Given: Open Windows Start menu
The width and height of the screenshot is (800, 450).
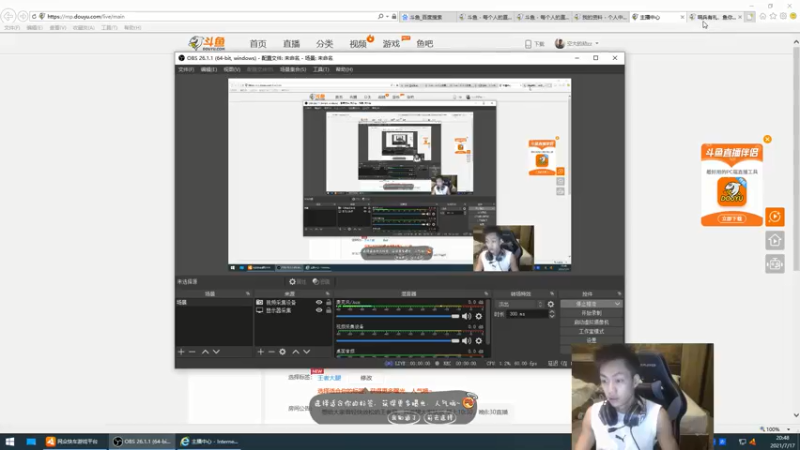Looking at the screenshot, I should point(10,441).
